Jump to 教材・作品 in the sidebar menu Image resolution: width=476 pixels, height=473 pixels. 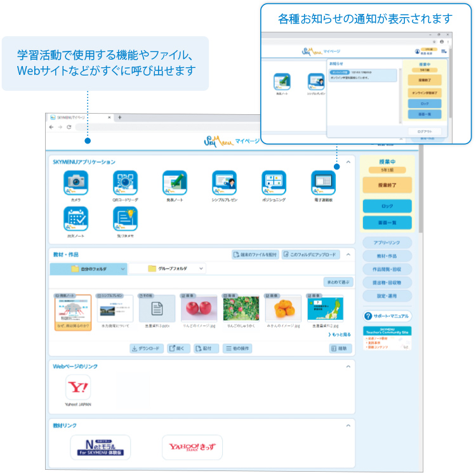[387, 256]
